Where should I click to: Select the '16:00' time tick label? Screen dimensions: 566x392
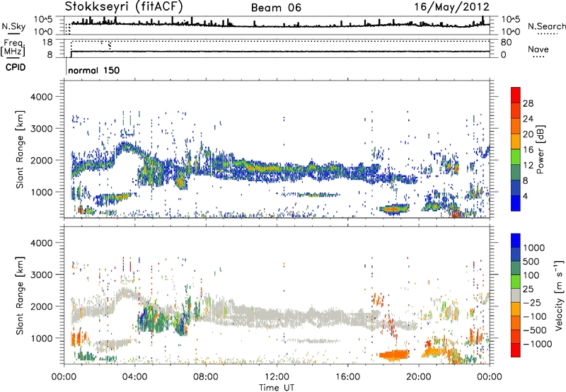(x=347, y=377)
